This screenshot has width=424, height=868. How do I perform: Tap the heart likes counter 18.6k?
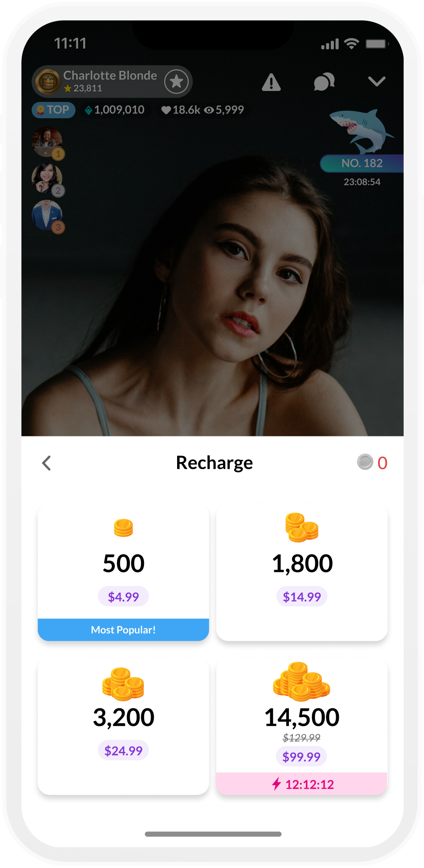(181, 110)
